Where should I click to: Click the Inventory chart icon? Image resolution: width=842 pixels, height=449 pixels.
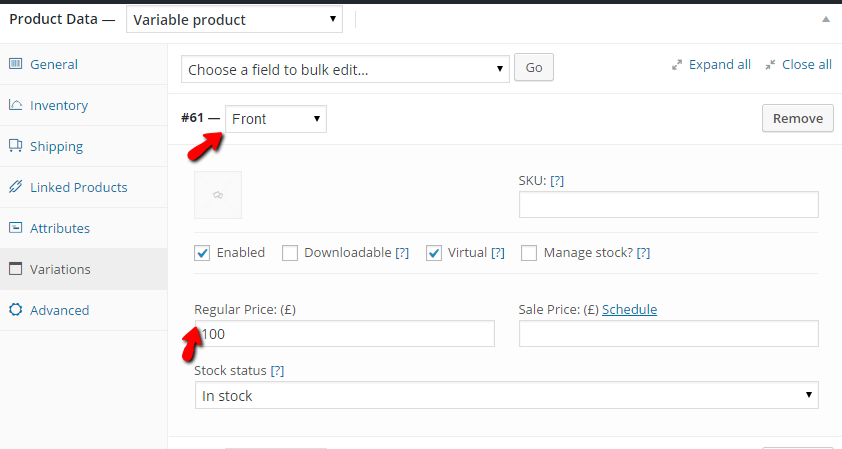(x=16, y=105)
